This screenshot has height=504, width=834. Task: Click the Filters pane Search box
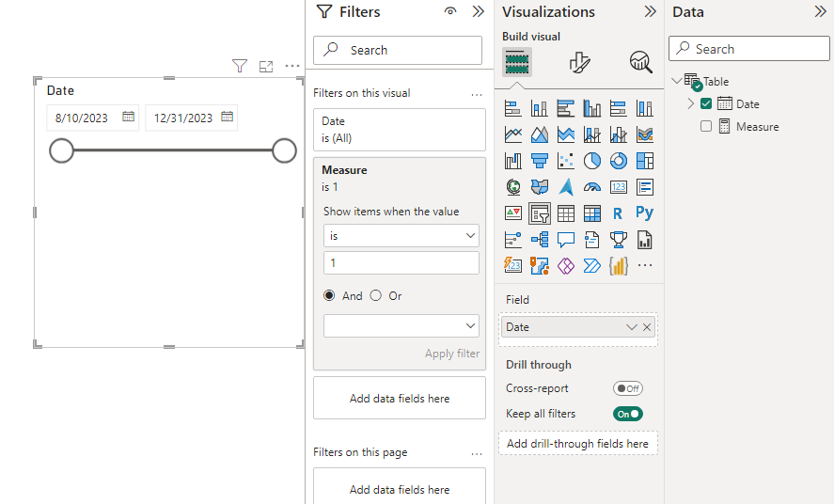[398, 50]
